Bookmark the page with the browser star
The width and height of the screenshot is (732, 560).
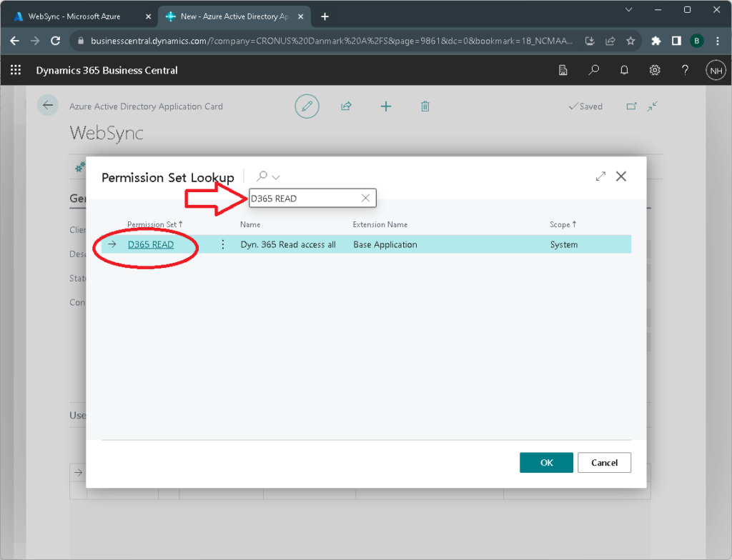click(x=631, y=41)
